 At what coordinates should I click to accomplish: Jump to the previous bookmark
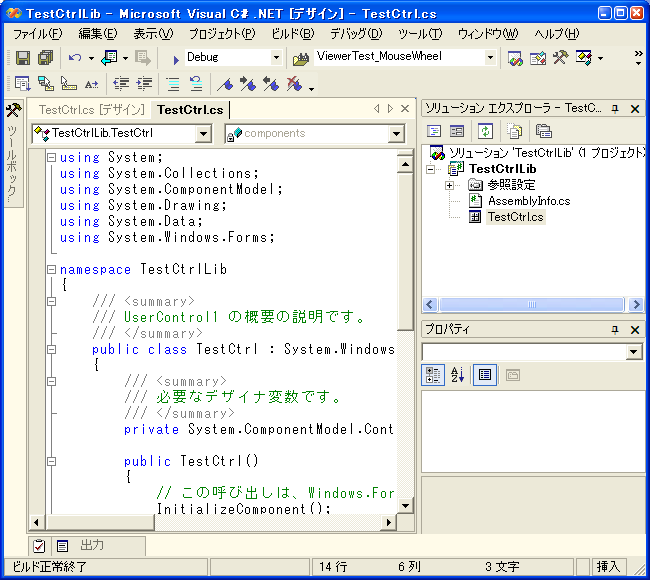pos(271,84)
